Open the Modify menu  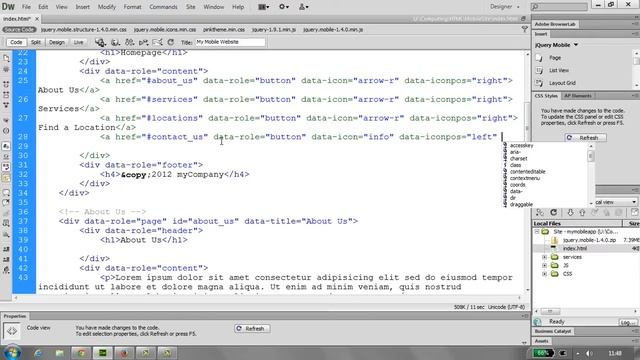[107, 7]
